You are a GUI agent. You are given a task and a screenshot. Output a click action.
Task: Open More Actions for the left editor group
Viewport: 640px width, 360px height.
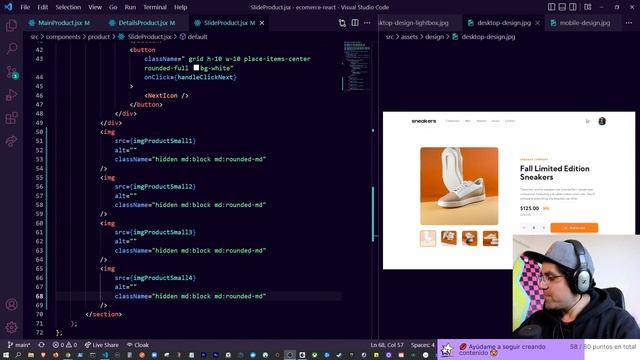367,23
